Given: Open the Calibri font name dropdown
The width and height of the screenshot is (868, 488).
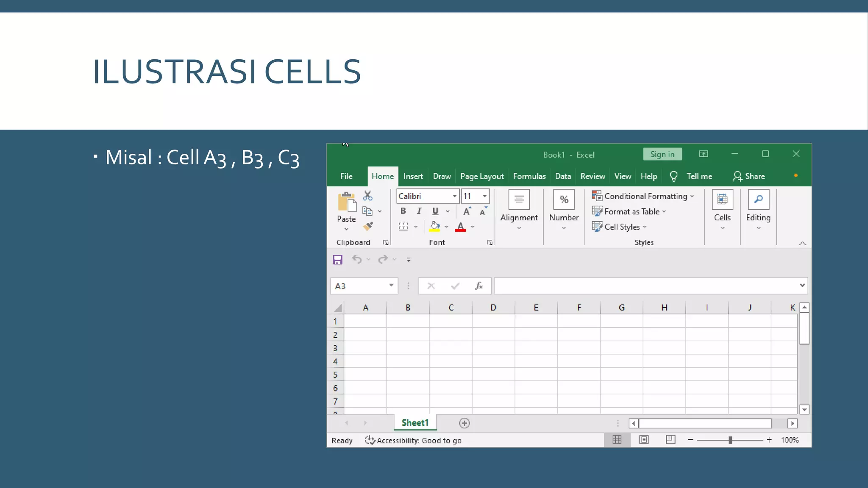Looking at the screenshot, I should [x=454, y=196].
